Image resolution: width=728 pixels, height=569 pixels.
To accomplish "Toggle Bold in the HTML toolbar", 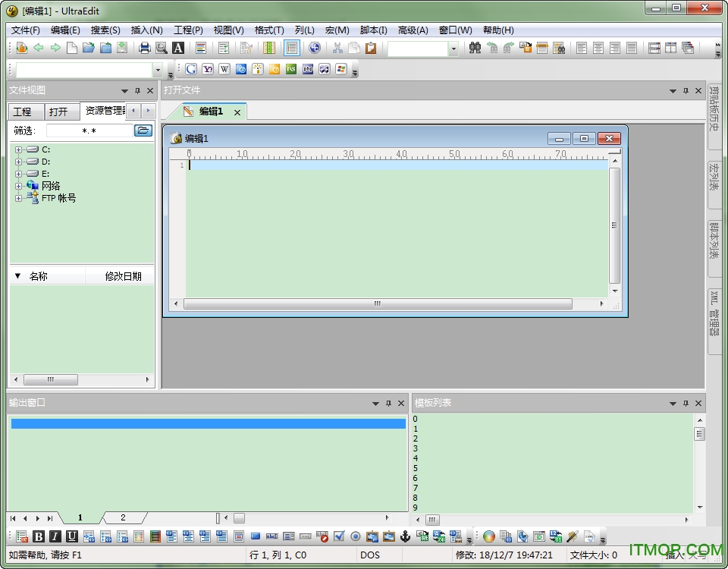I will (39, 536).
